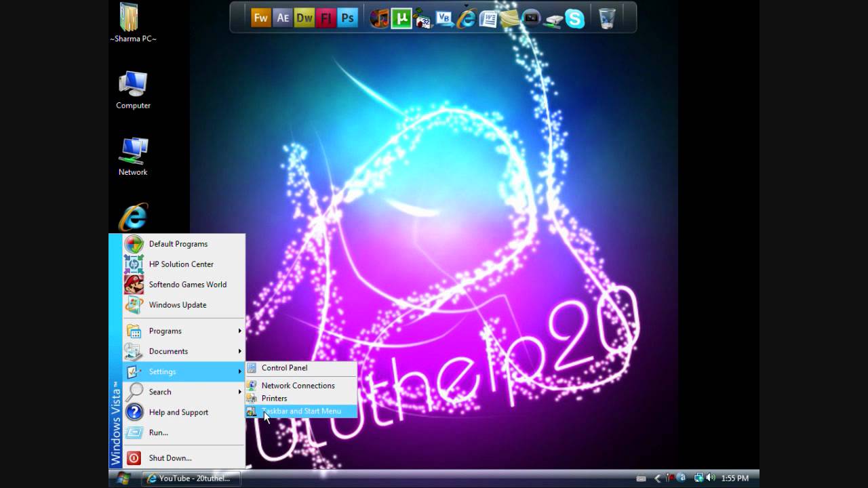Open Taskbar and Start Menu settings

(x=301, y=411)
